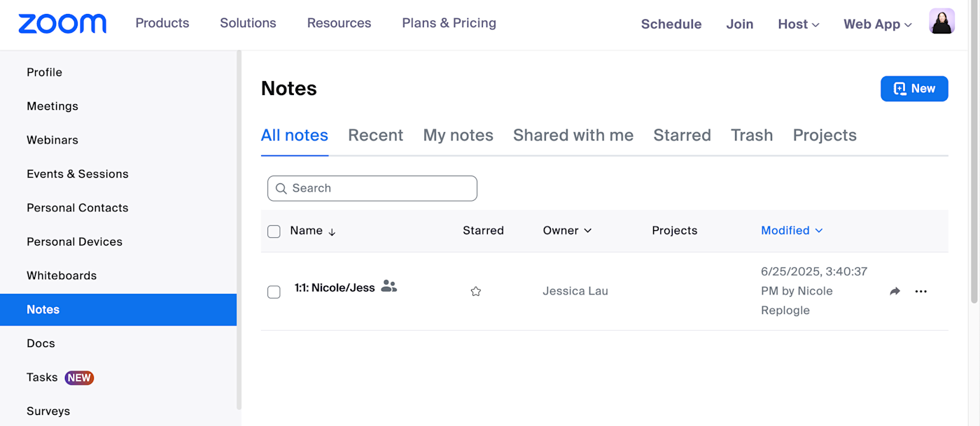Open the Resources menu
Image resolution: width=980 pixels, height=426 pixels.
(339, 23)
